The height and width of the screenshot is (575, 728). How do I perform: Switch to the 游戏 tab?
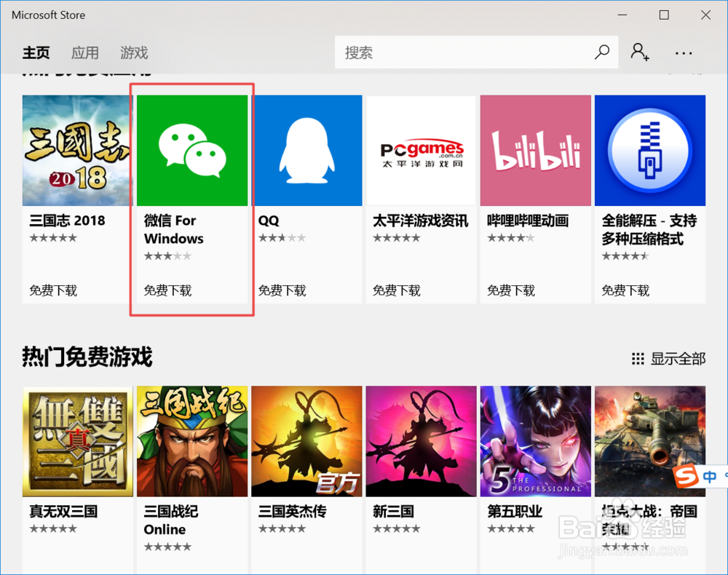(134, 53)
